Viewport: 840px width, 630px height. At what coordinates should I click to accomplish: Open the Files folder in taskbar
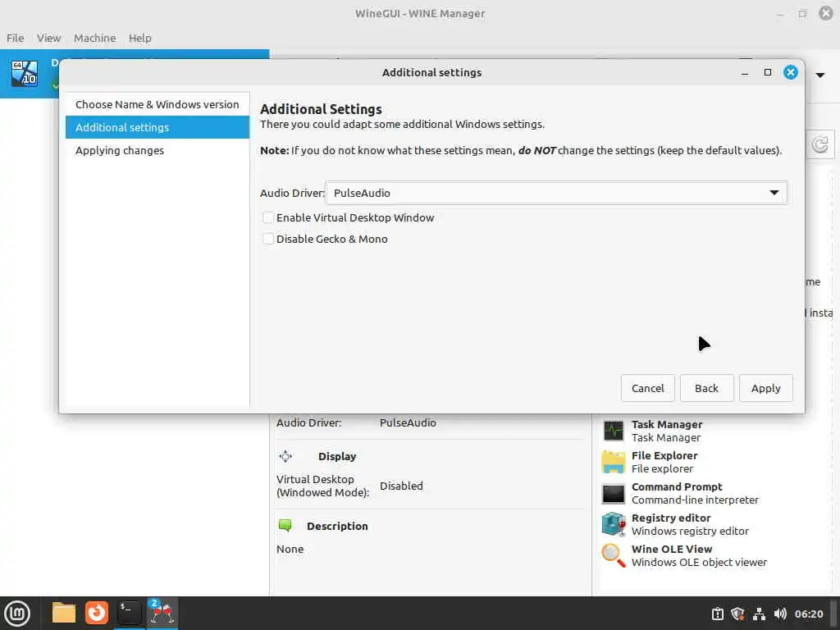click(64, 613)
